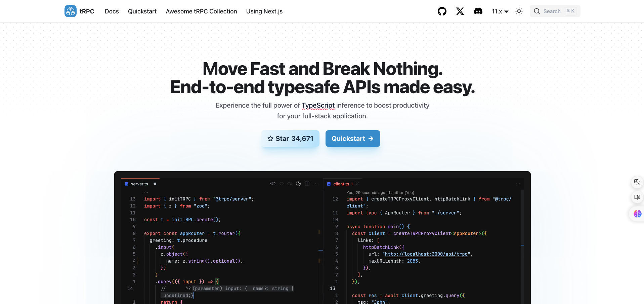Click the ⌘K shortcut hint in search
The image size is (644, 304).
pyautogui.click(x=570, y=11)
